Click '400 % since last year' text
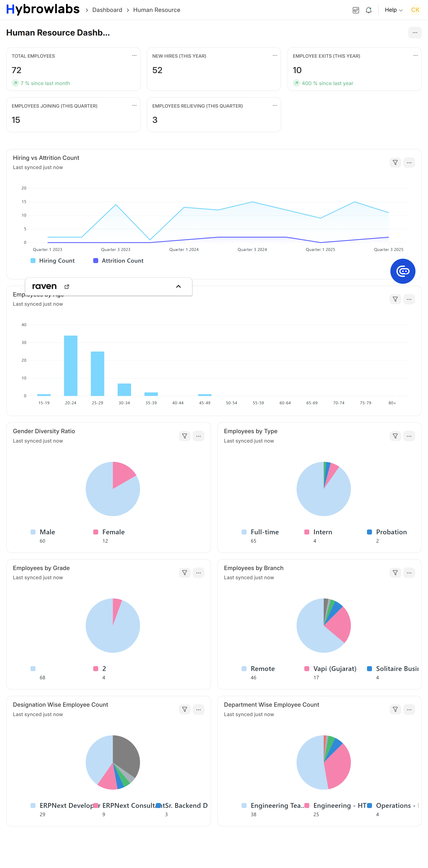This screenshot has width=428, height=868. [x=327, y=83]
